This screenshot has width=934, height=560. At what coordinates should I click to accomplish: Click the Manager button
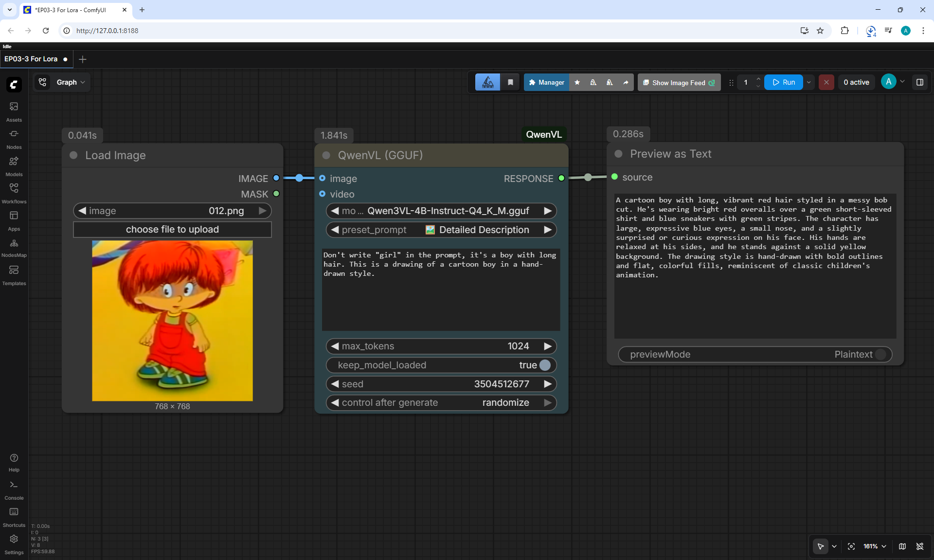(546, 82)
